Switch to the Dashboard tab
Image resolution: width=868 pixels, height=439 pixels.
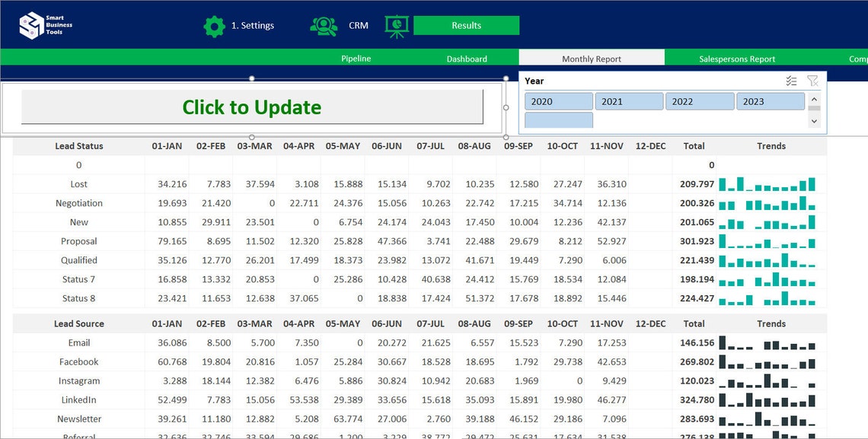click(467, 59)
